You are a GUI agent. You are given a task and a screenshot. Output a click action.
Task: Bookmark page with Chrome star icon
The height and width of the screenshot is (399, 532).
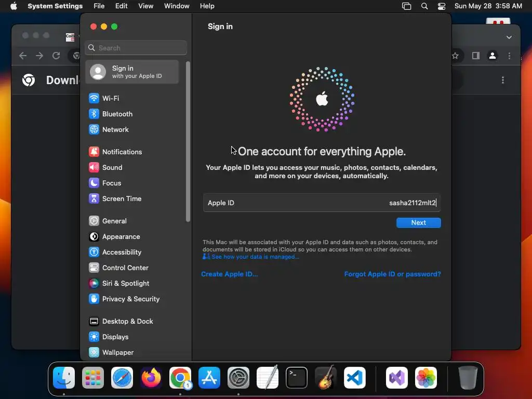455,56
